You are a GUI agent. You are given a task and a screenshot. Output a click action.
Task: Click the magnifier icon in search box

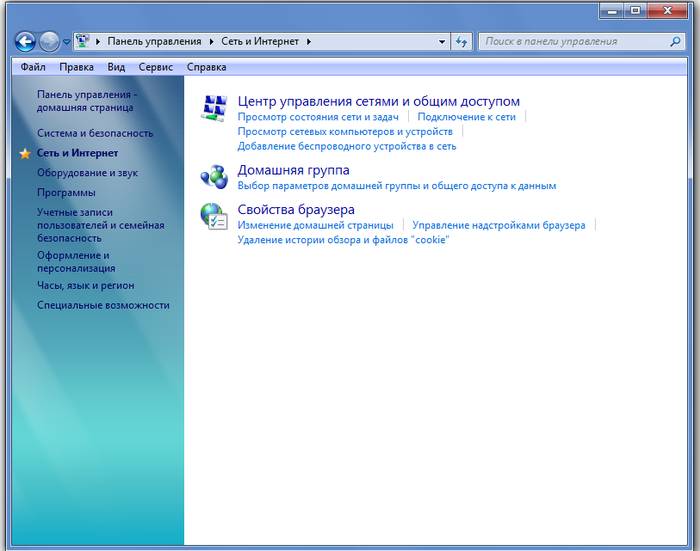(x=675, y=42)
